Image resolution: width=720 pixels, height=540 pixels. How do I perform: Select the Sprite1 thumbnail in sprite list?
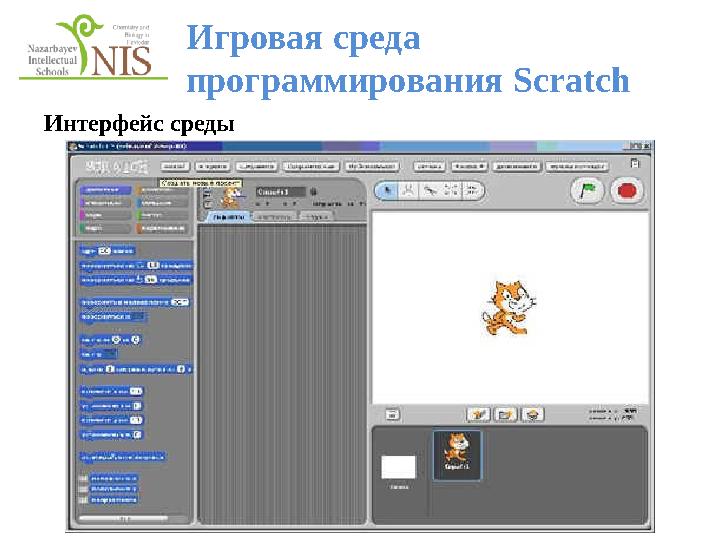[x=457, y=455]
